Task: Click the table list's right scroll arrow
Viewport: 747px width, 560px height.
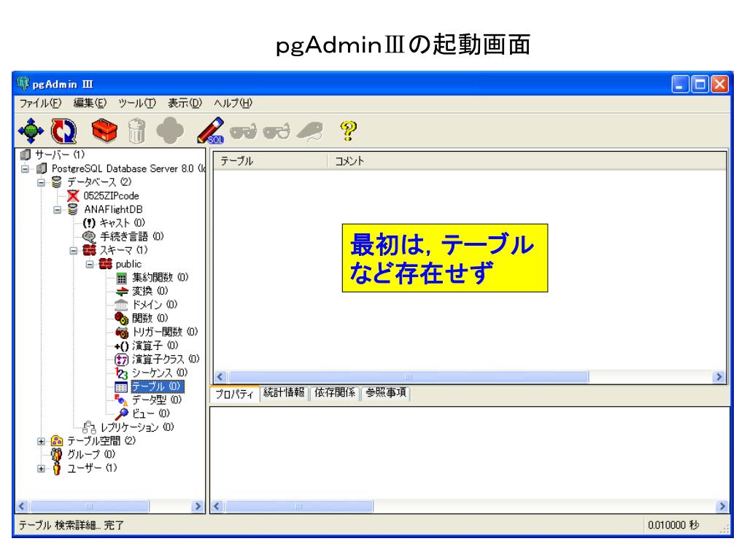Action: (x=719, y=377)
